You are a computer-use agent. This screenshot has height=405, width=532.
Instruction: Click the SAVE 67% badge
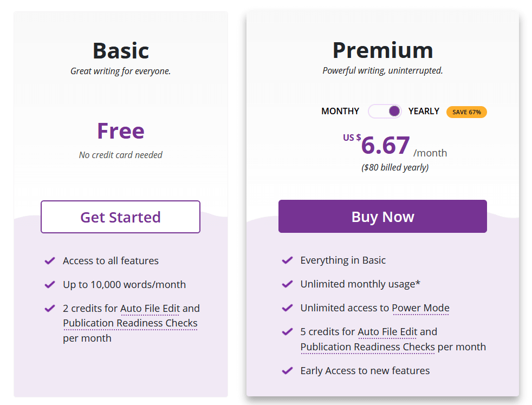click(x=466, y=112)
